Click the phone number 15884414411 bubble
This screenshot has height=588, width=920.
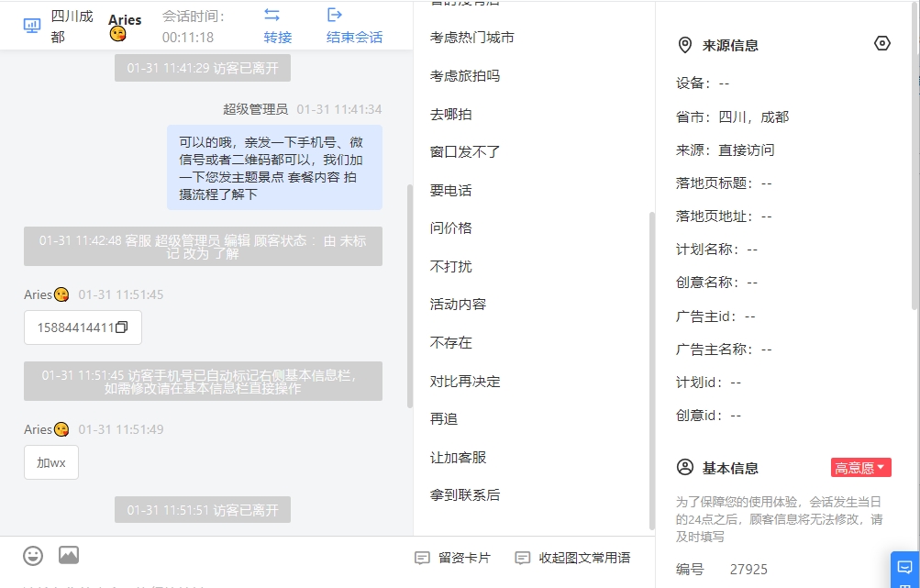click(83, 327)
